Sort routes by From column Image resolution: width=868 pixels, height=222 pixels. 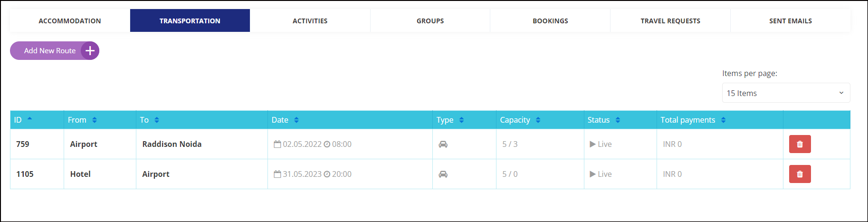[95, 120]
